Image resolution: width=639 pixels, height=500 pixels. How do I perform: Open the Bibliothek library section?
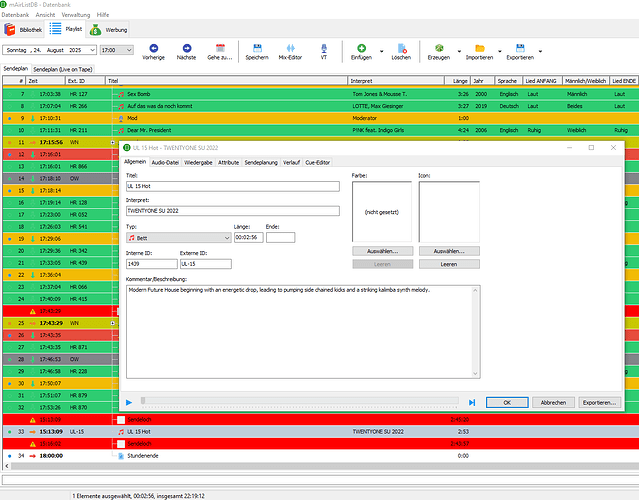23,30
